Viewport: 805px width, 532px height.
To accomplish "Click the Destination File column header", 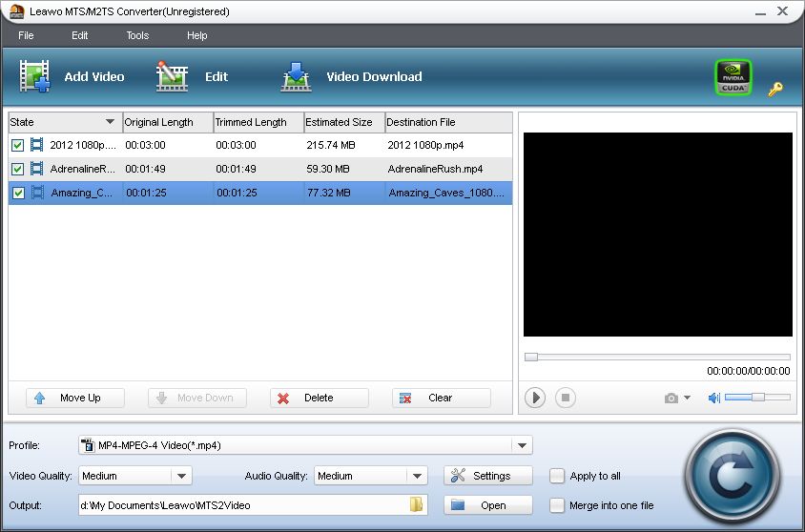I will tap(448, 122).
